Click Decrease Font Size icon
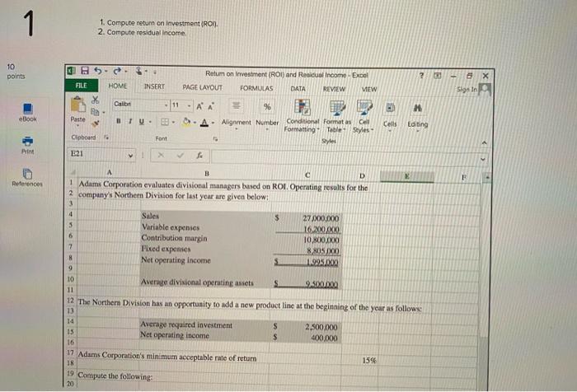This screenshot has height=392, width=577. coord(211,106)
